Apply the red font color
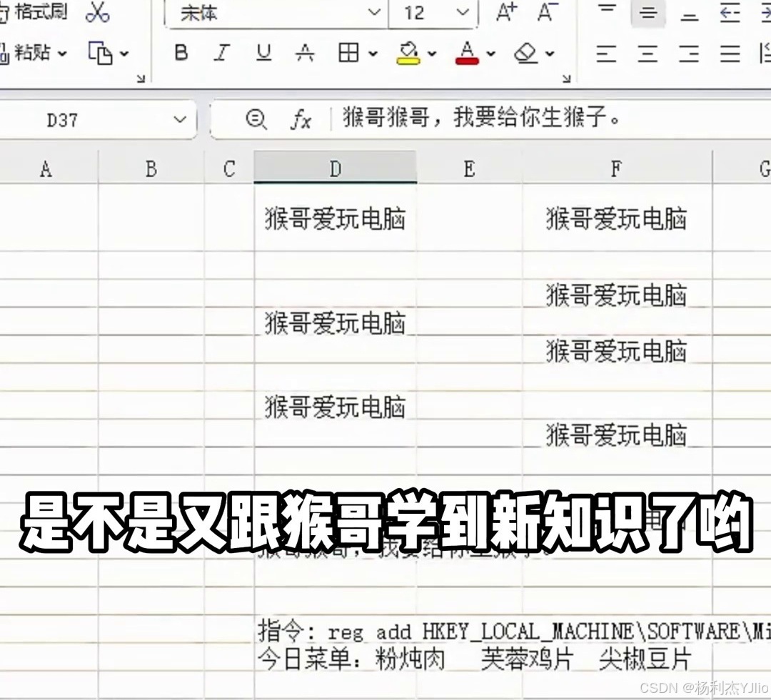771x700 pixels. point(467,53)
